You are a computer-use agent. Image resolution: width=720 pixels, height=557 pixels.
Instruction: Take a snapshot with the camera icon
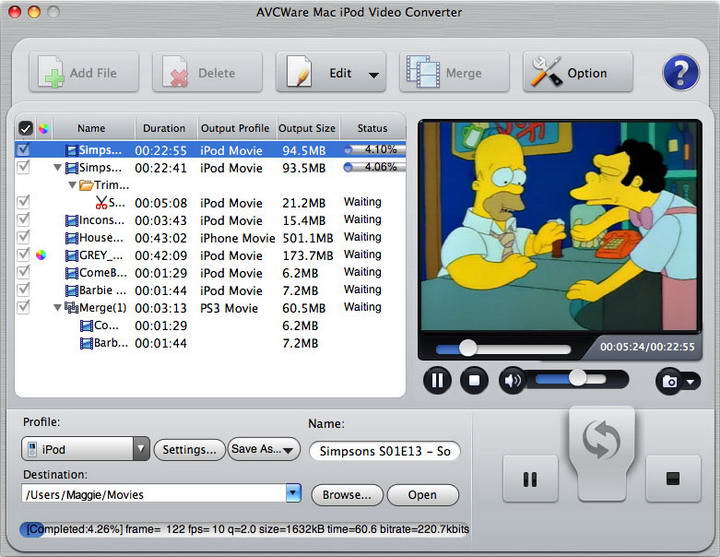669,381
